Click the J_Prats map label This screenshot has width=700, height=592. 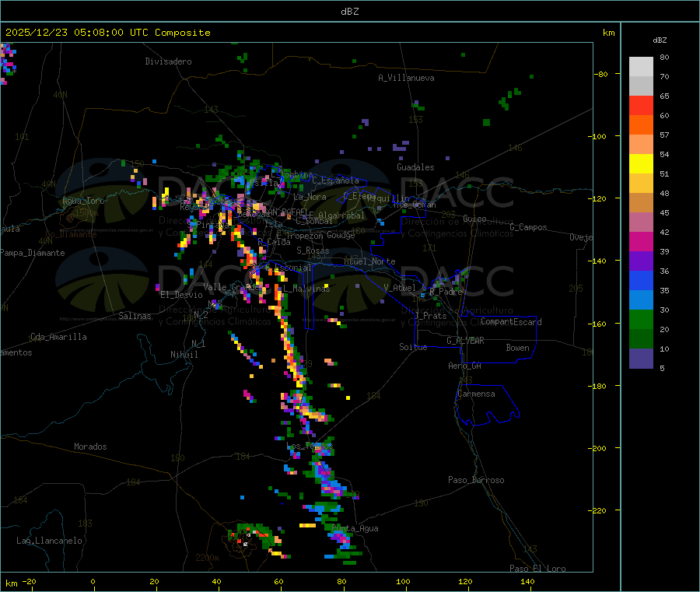tap(431, 316)
